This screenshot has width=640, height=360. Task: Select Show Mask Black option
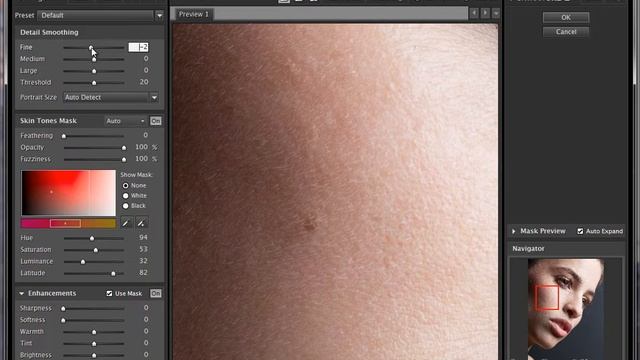click(x=126, y=206)
